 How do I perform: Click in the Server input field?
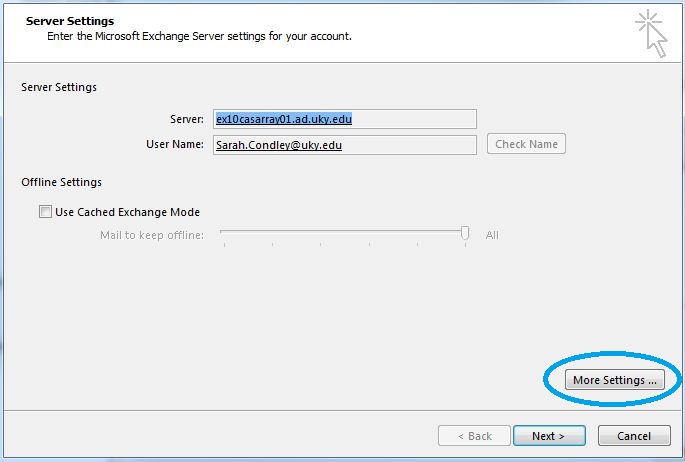click(345, 119)
